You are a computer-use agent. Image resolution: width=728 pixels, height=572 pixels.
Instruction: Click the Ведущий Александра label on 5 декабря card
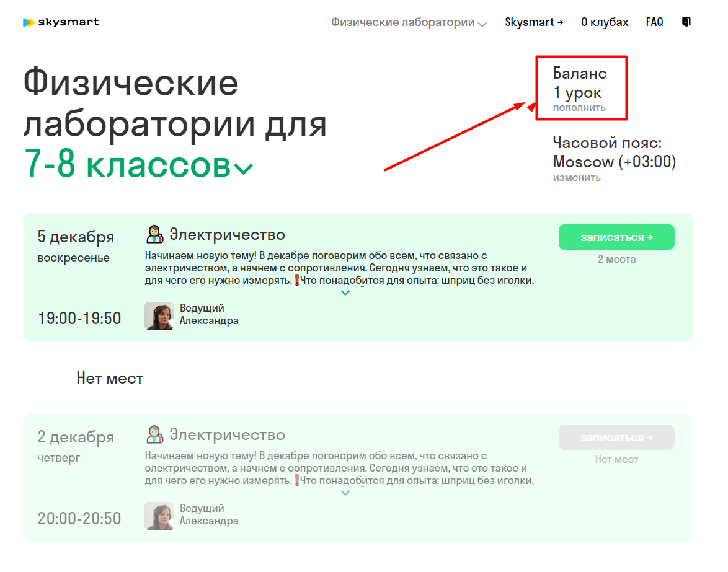pyautogui.click(x=209, y=315)
